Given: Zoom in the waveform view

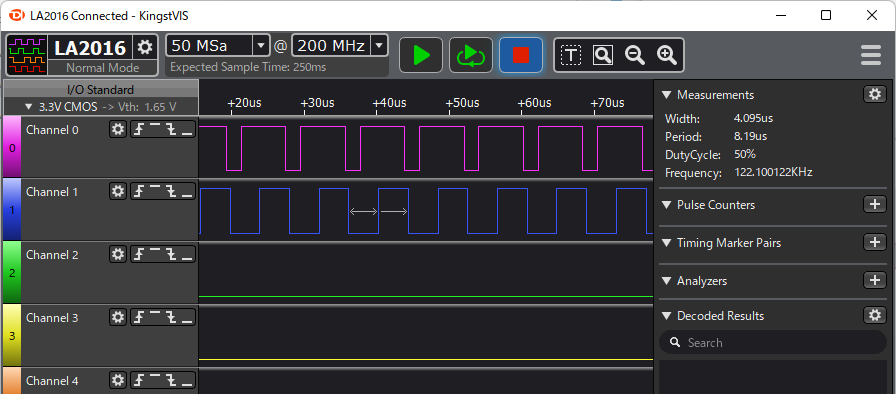Looking at the screenshot, I should [x=667, y=55].
